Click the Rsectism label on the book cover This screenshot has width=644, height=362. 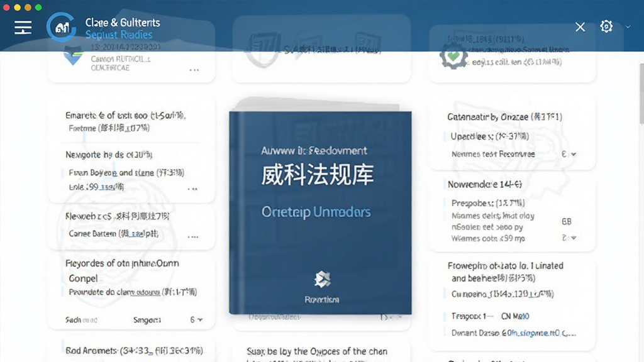322,300
